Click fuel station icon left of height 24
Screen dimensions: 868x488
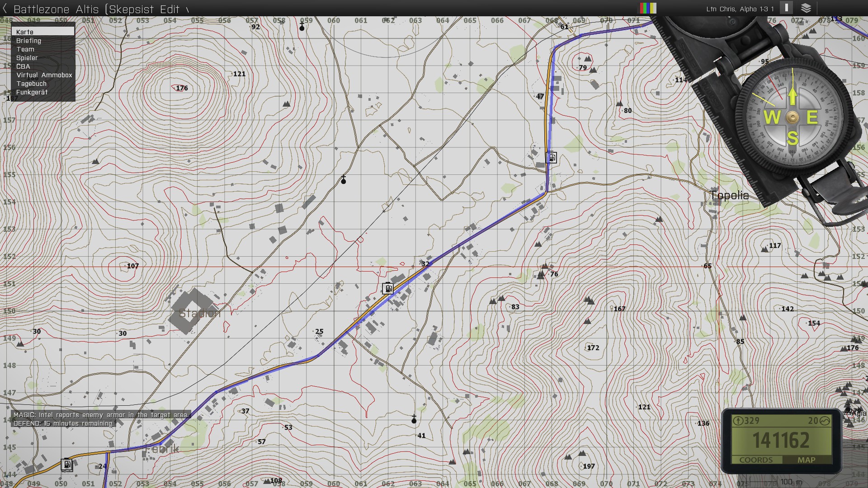click(67, 465)
